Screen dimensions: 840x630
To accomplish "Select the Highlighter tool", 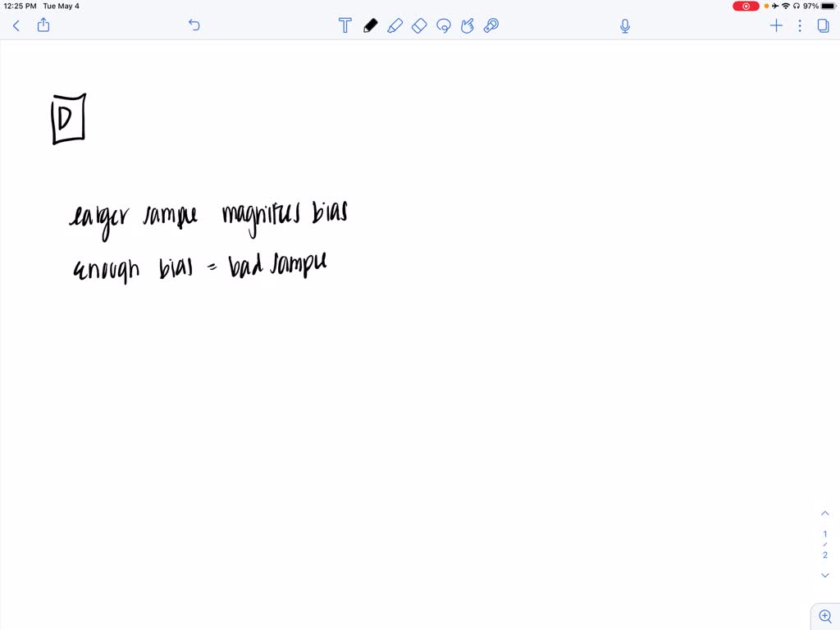I will click(x=395, y=25).
